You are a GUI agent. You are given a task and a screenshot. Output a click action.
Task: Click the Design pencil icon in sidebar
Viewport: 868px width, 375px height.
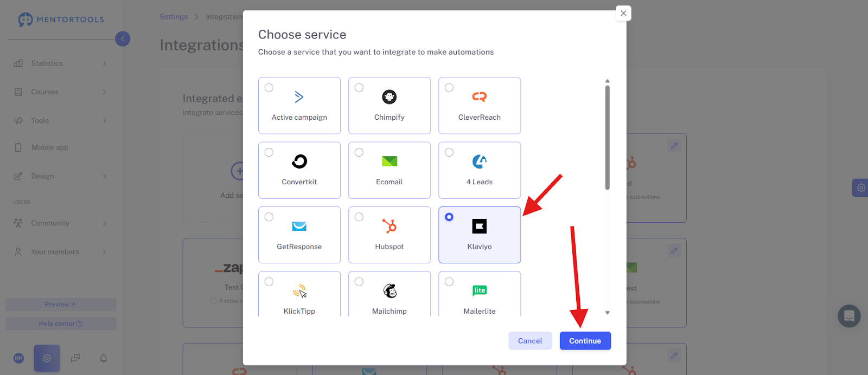point(18,176)
